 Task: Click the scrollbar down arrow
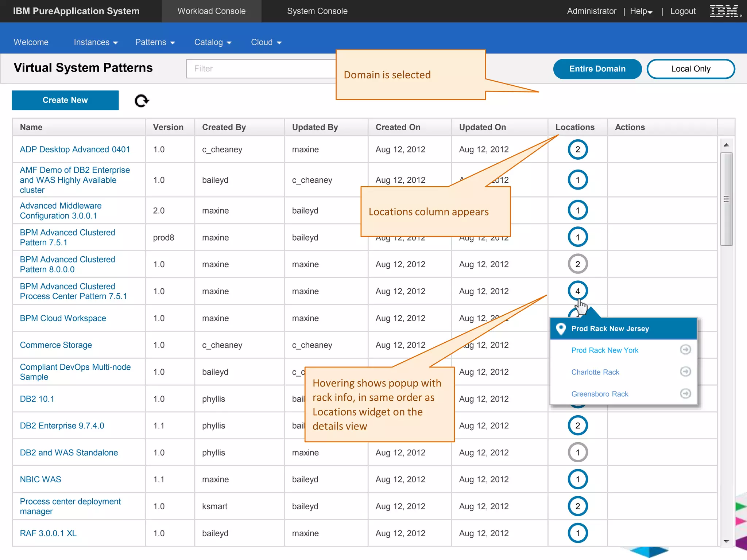point(726,541)
